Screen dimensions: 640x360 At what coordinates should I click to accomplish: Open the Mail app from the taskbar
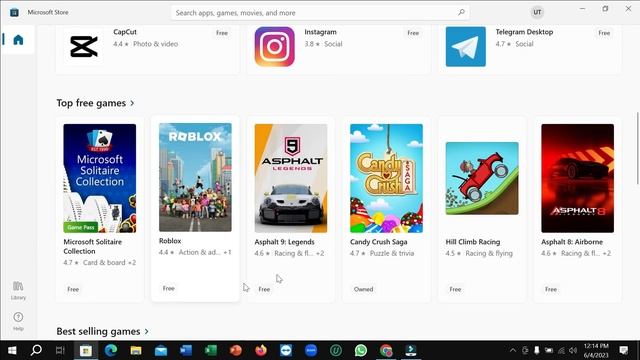[x=161, y=351]
